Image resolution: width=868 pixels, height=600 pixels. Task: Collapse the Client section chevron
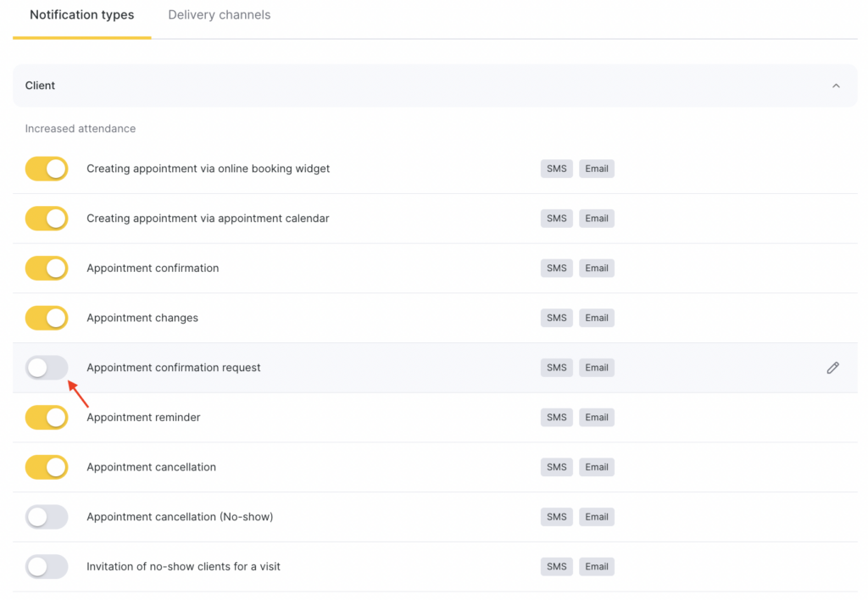pos(836,86)
